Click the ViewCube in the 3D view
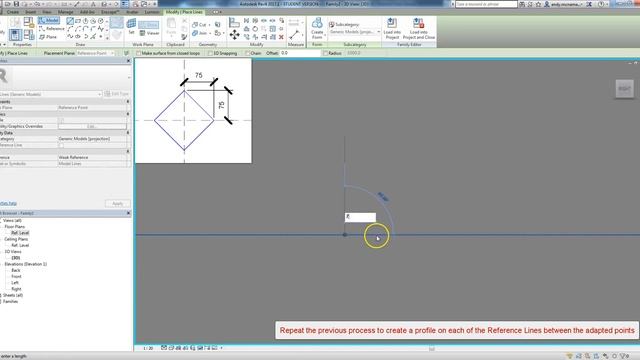Viewport: 640px width, 360px height. click(624, 89)
